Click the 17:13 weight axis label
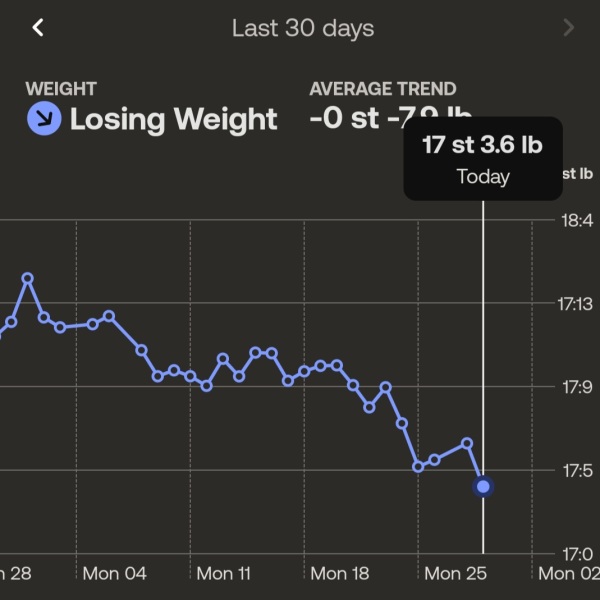Screen dimensions: 600x600 click(x=576, y=303)
